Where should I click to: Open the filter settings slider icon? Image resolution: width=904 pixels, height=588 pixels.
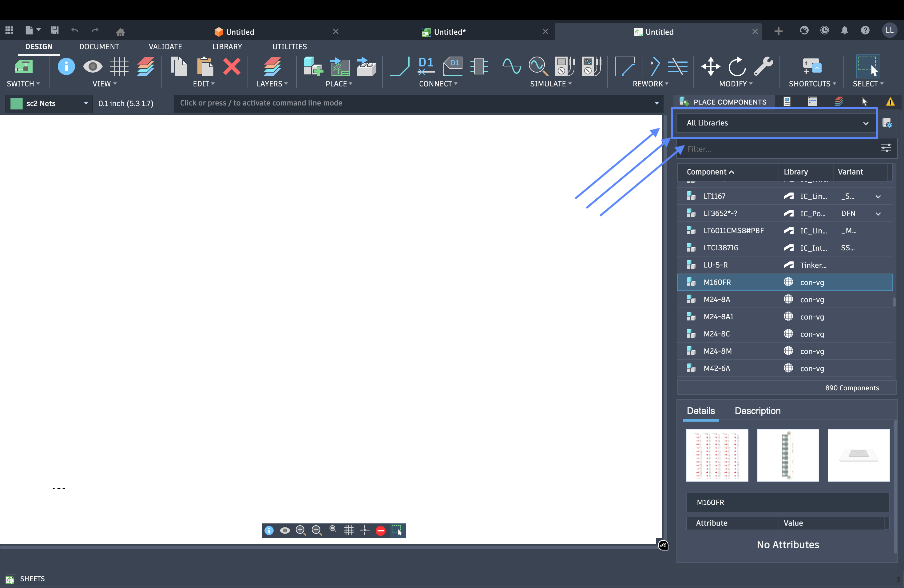pyautogui.click(x=886, y=148)
